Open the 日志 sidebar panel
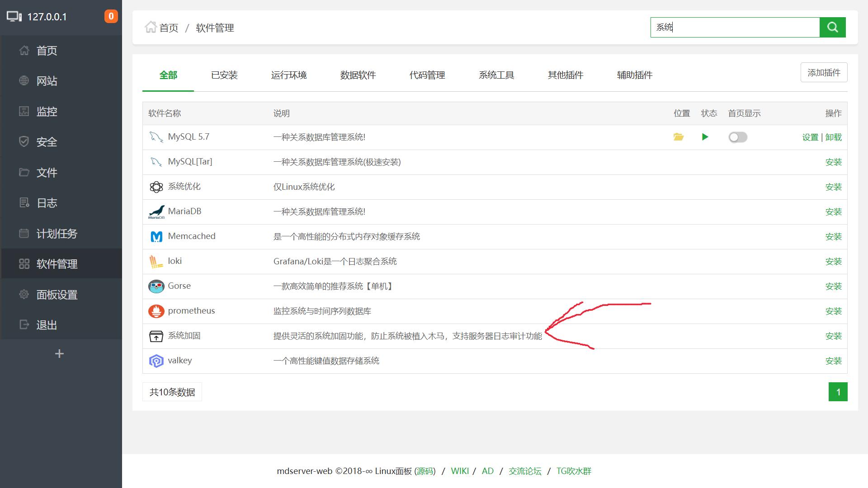 [47, 203]
